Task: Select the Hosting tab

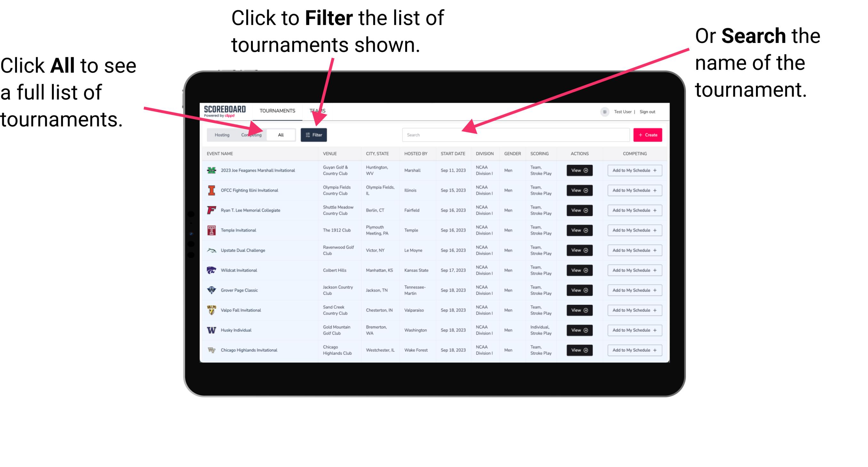Action: tap(221, 134)
